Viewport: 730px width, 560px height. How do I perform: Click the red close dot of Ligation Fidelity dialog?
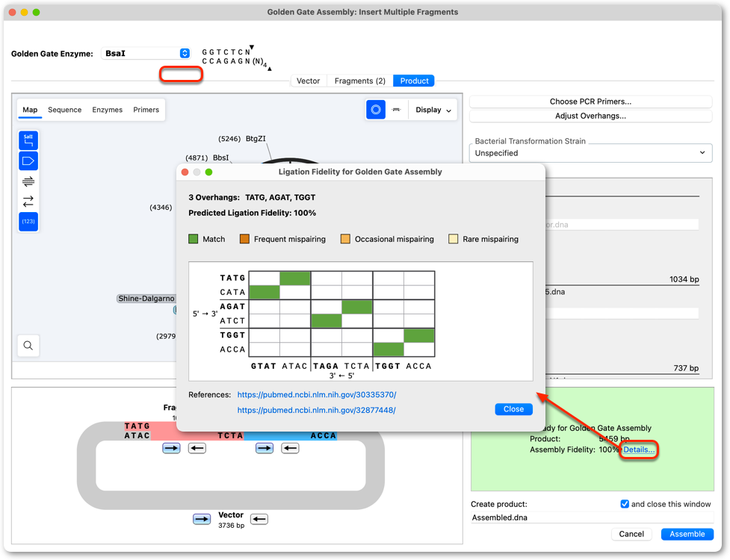185,172
